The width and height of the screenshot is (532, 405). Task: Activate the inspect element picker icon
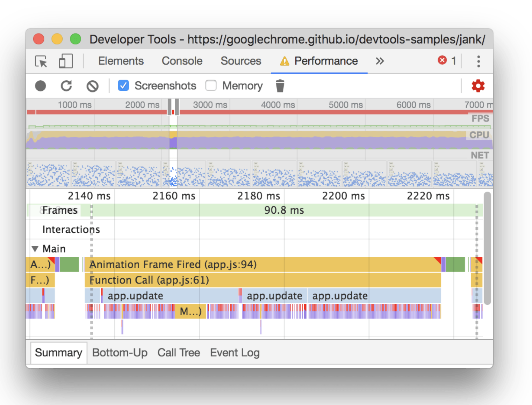click(41, 61)
